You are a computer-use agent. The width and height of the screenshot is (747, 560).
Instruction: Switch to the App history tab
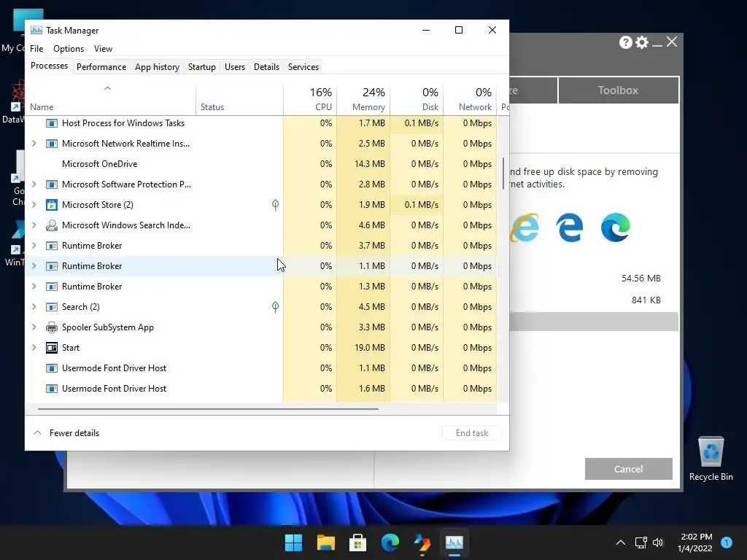pos(157,67)
